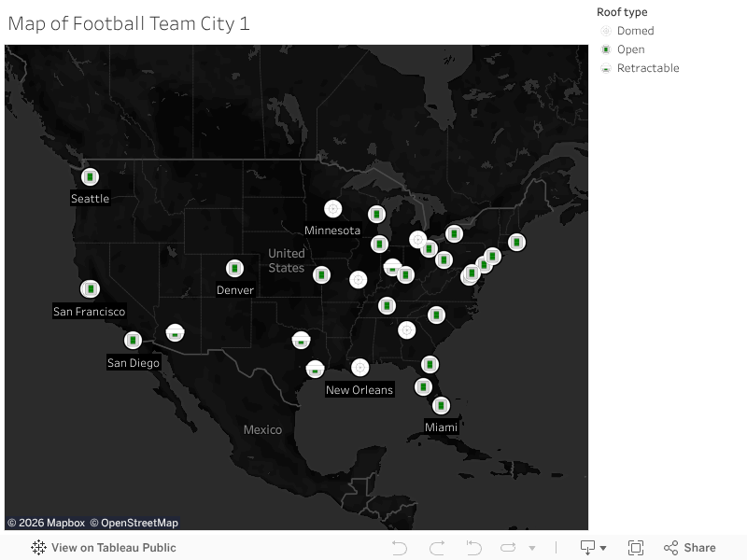Click the Redo arrow icon
The image size is (747, 560).
[x=437, y=548]
